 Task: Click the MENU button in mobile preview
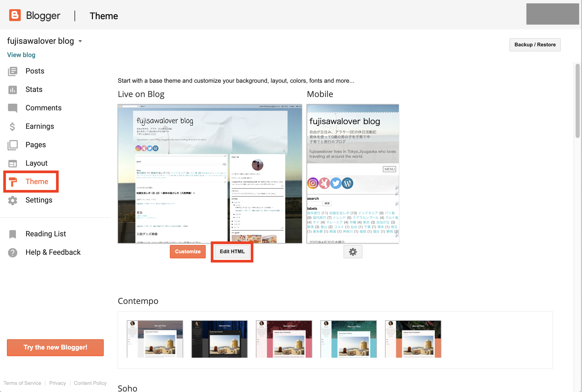pos(389,169)
